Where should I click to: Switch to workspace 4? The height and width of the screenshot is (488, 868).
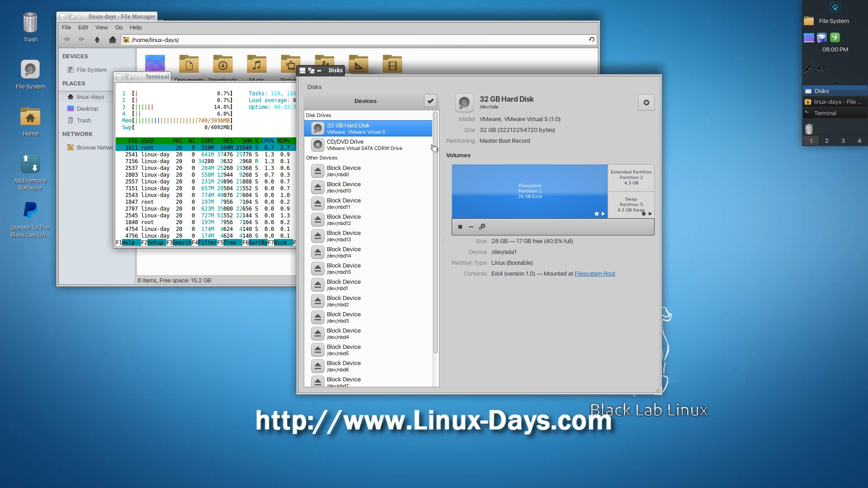click(859, 141)
